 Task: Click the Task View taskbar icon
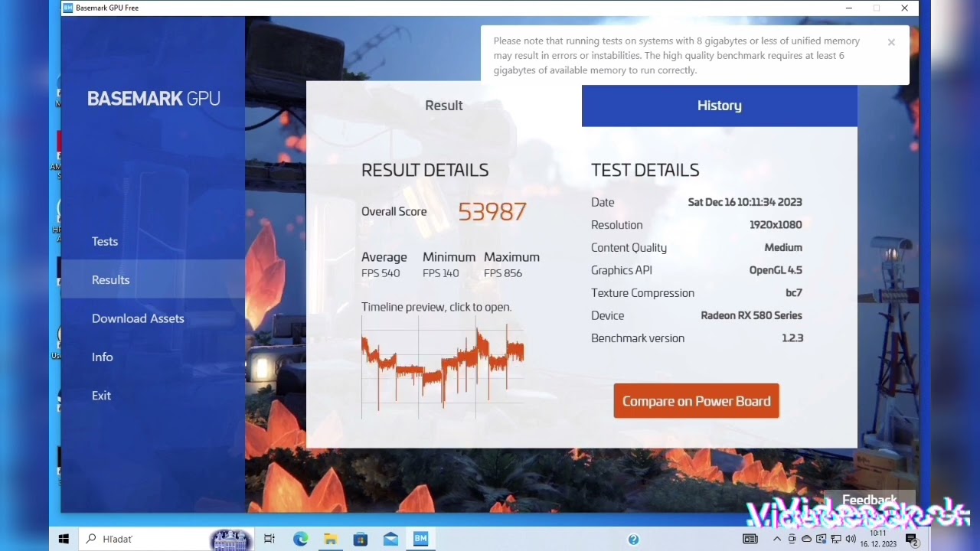click(x=269, y=539)
